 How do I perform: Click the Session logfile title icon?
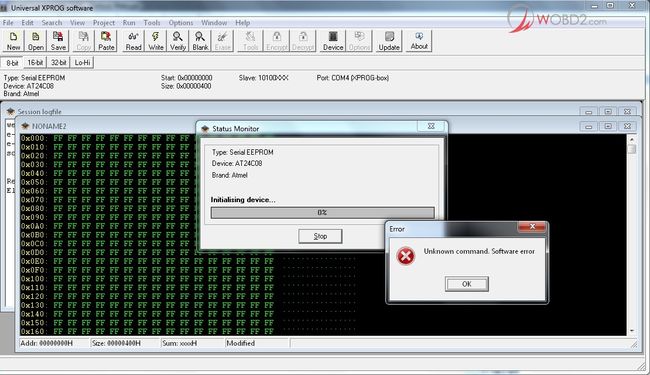click(11, 111)
